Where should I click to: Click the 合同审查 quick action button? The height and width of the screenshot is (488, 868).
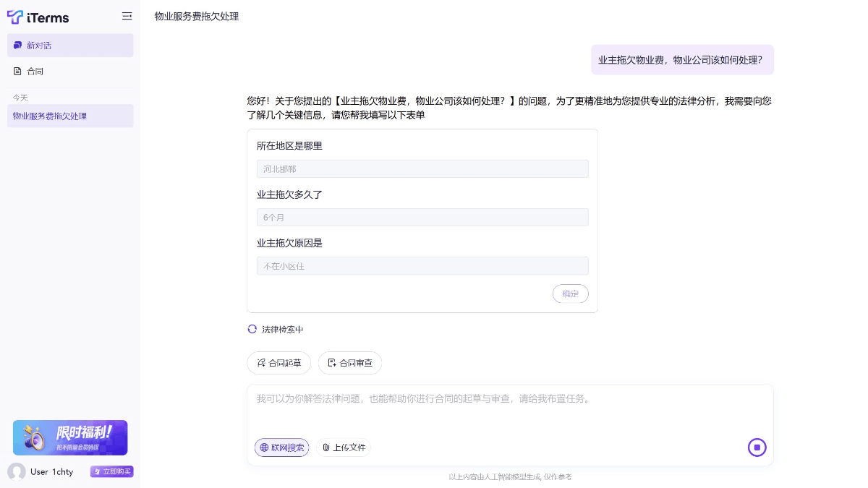pos(350,363)
